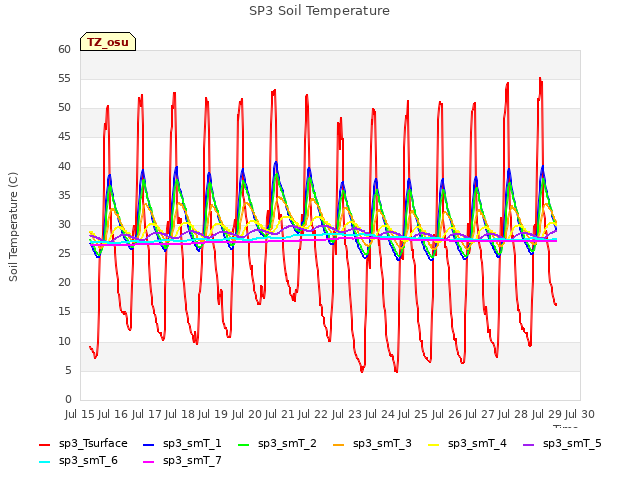Click the Jul 29 x-axis tick label
The height and width of the screenshot is (480, 640).
547,414
